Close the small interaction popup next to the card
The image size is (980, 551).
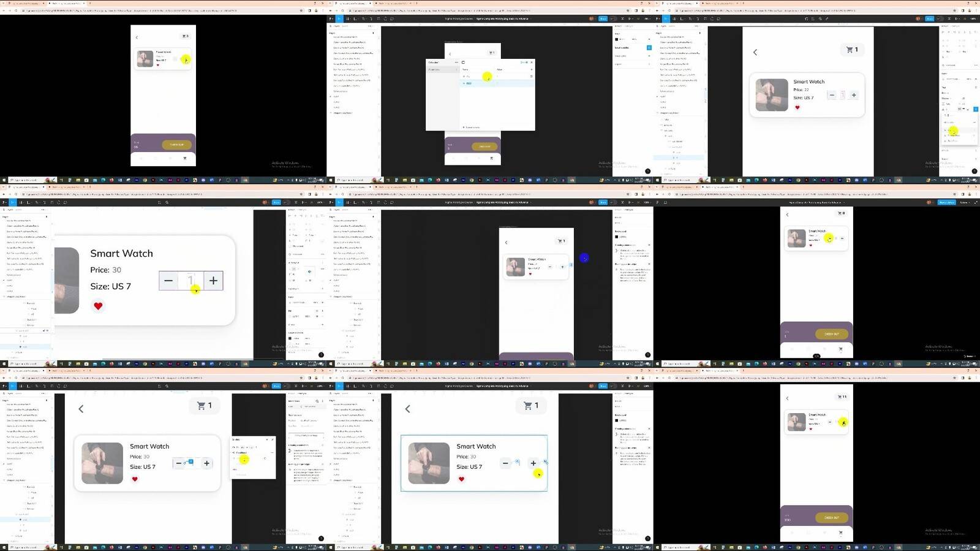[x=273, y=439]
